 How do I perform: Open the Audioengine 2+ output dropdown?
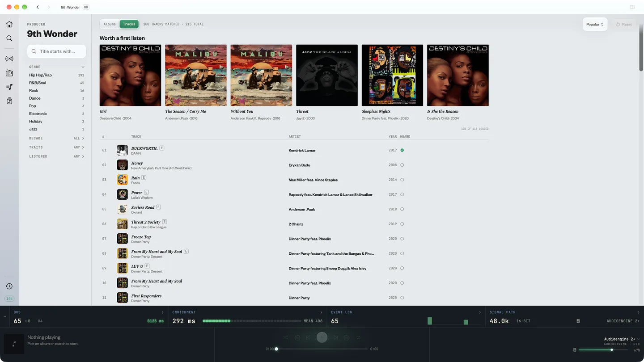[x=622, y=339]
